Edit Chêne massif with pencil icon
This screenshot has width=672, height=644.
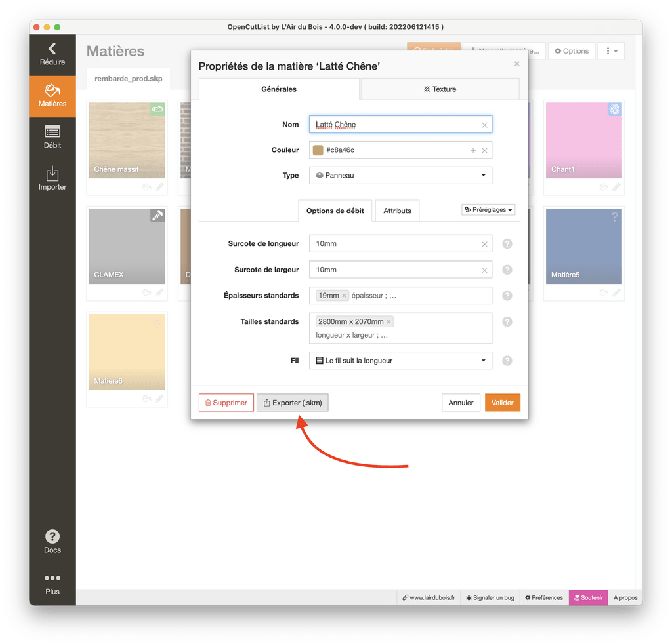[159, 187]
